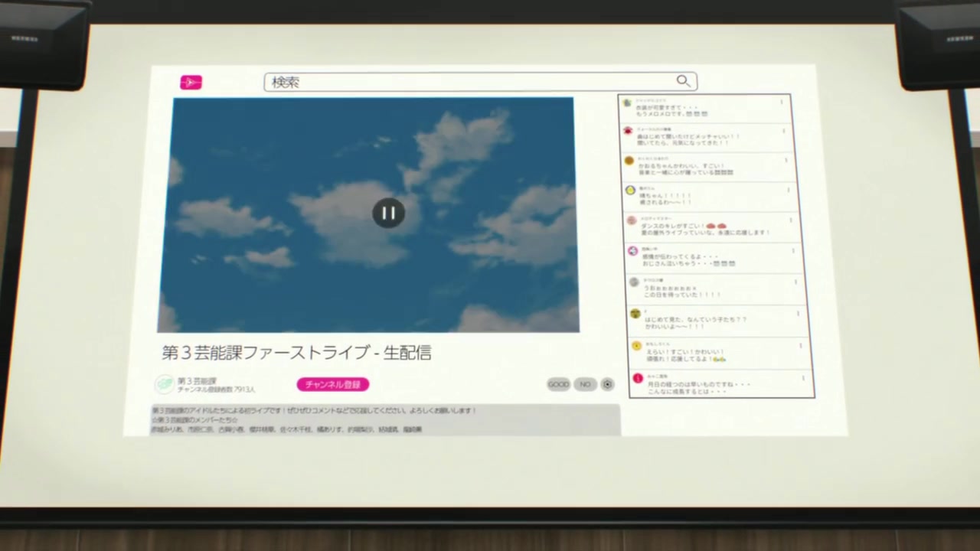Open the options menu for えらい!すごい!かわいい! comment

click(x=801, y=345)
